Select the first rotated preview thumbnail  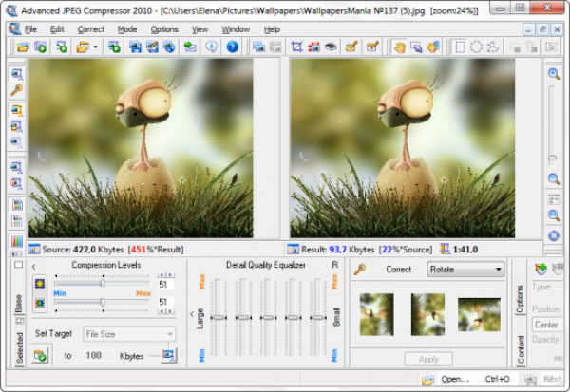coord(376,315)
